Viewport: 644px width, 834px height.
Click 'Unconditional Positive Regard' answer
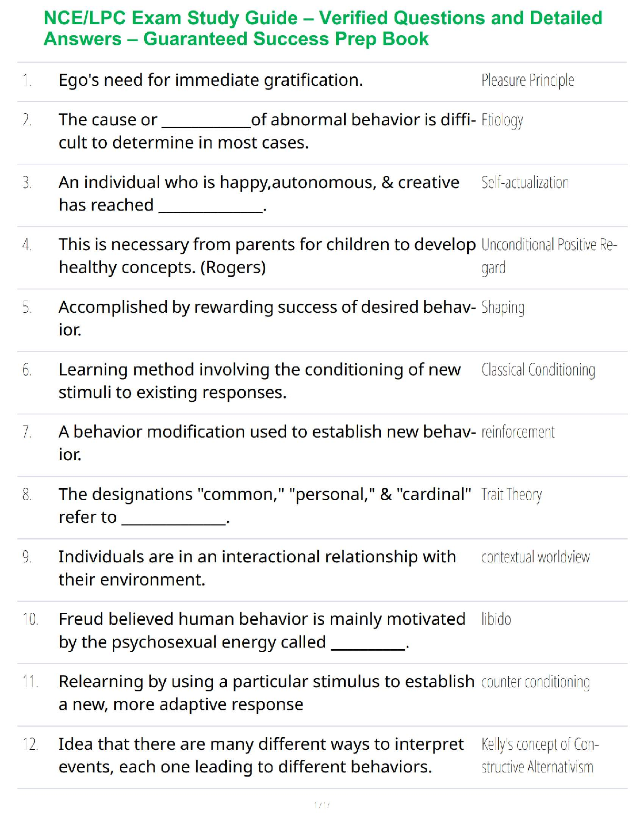[x=548, y=256]
